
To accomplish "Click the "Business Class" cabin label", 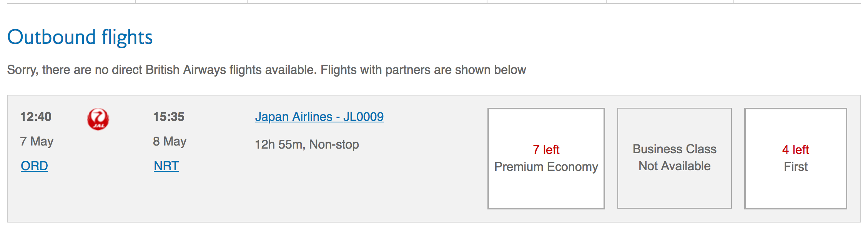I will 674,149.
